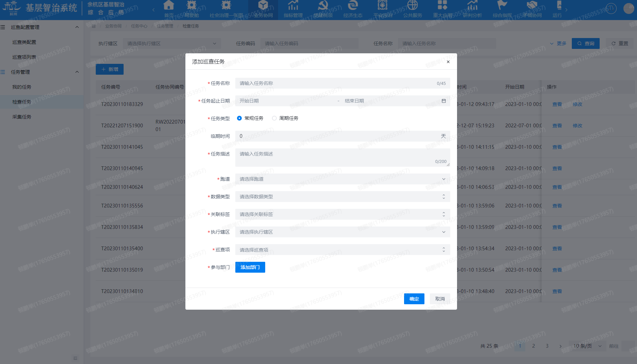Expand 更多 filter options
Image resolution: width=637 pixels, height=364 pixels.
click(558, 43)
